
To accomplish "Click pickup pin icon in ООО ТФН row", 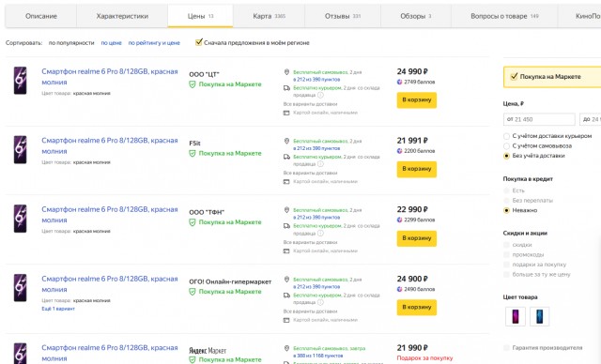I will [286, 210].
